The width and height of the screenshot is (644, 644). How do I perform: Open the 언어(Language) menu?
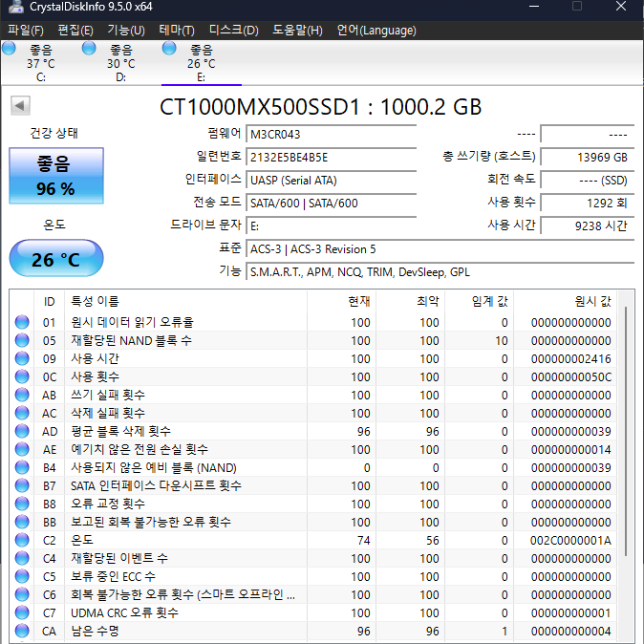point(376,31)
